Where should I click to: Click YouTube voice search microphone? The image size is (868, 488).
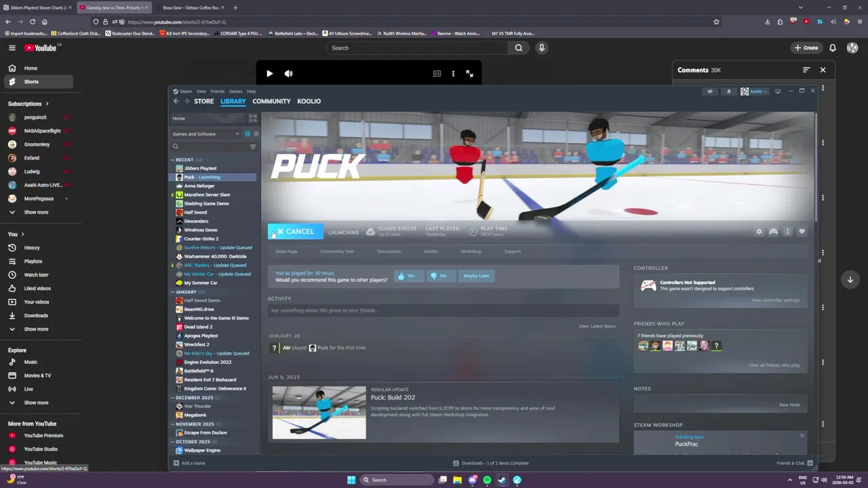point(541,48)
